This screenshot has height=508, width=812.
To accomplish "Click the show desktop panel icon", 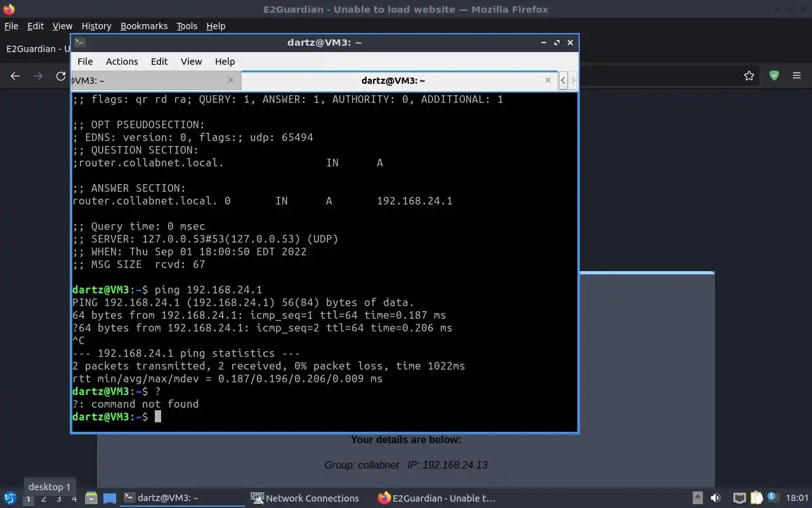I will pyautogui.click(x=110, y=498).
